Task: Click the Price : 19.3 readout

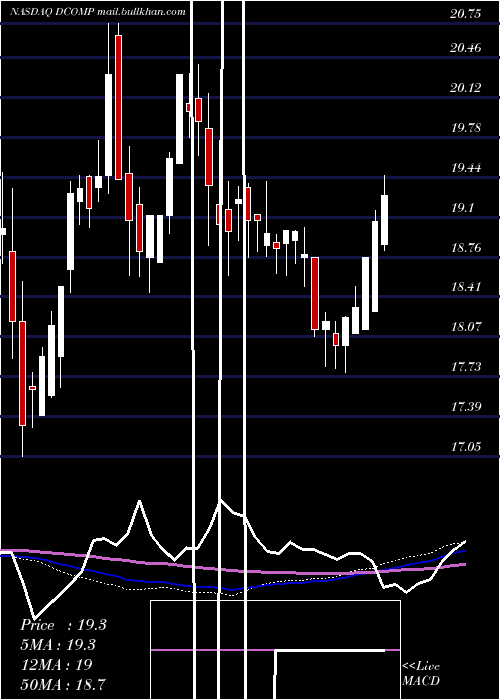Action: pyautogui.click(x=63, y=625)
